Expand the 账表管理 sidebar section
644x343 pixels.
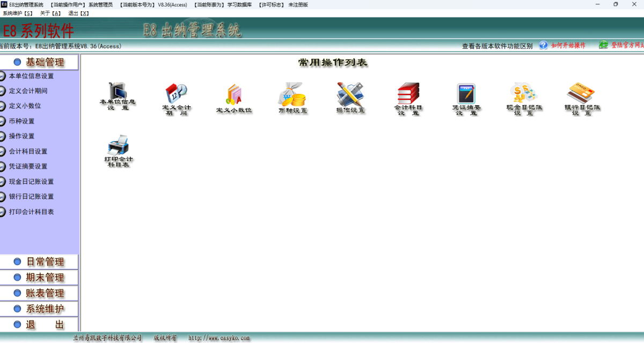[39, 293]
